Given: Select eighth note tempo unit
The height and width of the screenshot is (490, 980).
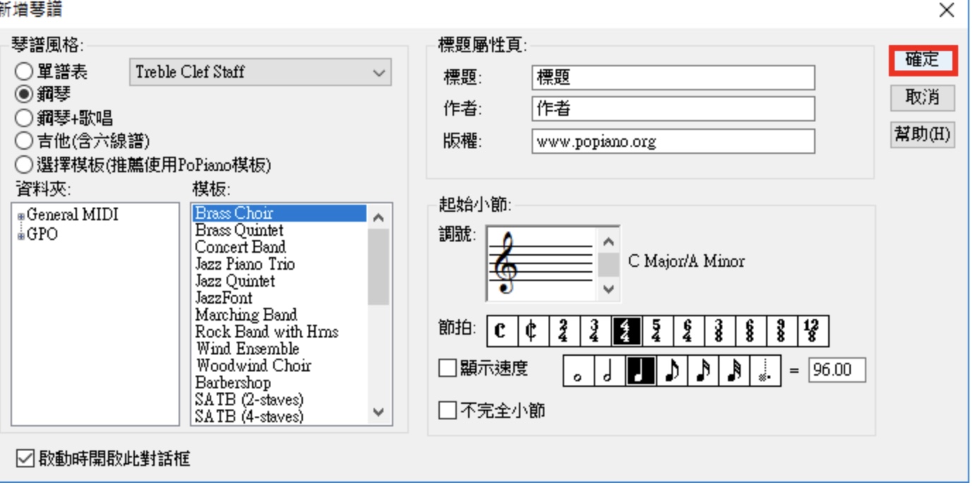Looking at the screenshot, I should 672,371.
